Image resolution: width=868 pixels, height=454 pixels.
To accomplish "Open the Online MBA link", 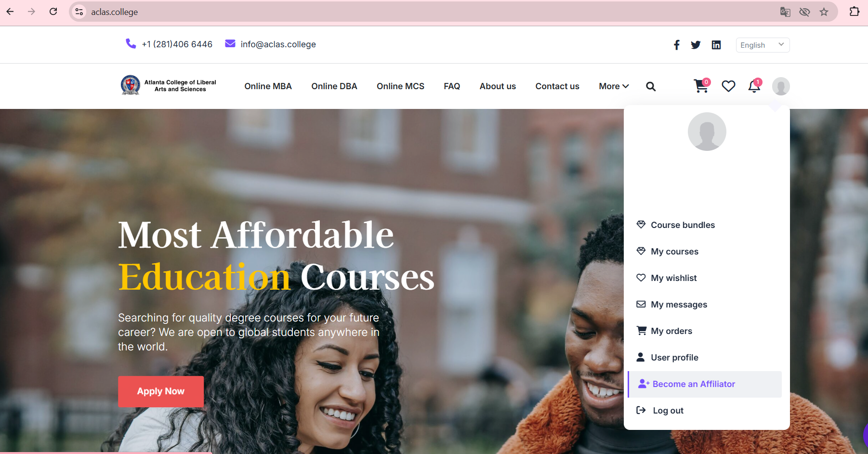I will click(268, 86).
